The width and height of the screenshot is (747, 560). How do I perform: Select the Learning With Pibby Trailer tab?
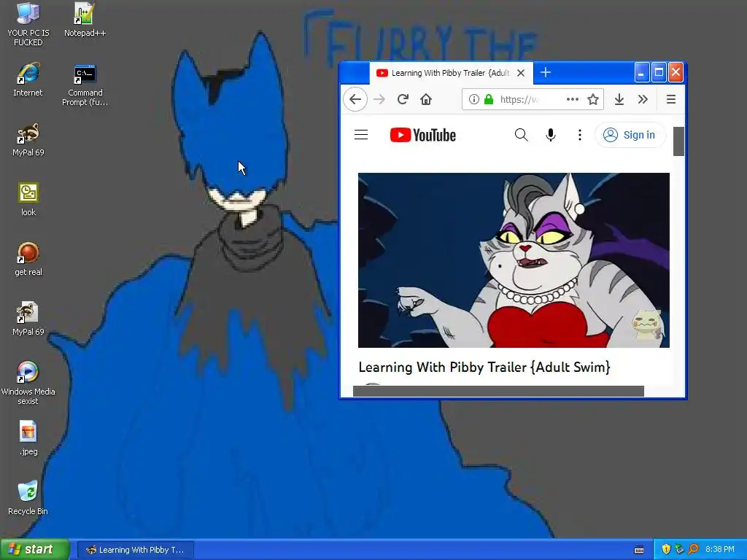pyautogui.click(x=450, y=73)
